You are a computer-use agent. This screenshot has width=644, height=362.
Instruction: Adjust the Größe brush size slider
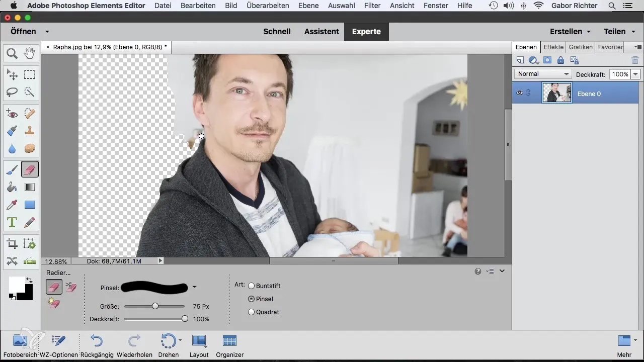pos(155,306)
